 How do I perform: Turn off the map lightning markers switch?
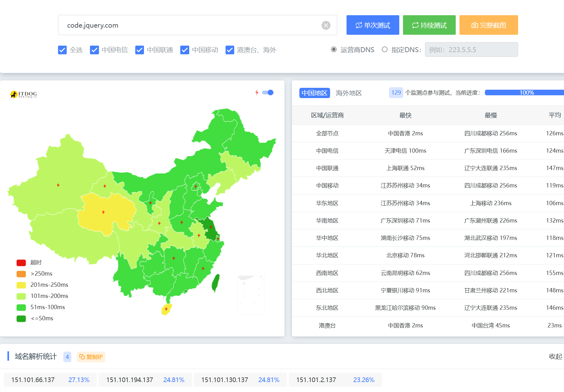[x=268, y=92]
